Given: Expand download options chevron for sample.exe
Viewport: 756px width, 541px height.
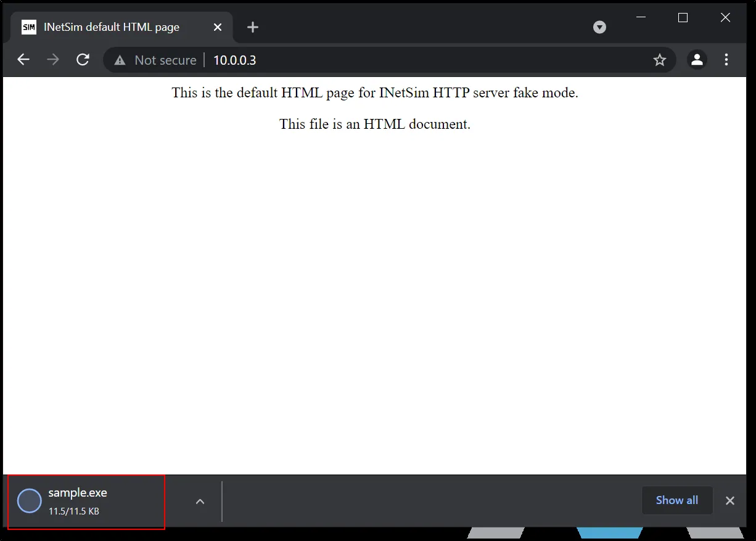Looking at the screenshot, I should (200, 502).
